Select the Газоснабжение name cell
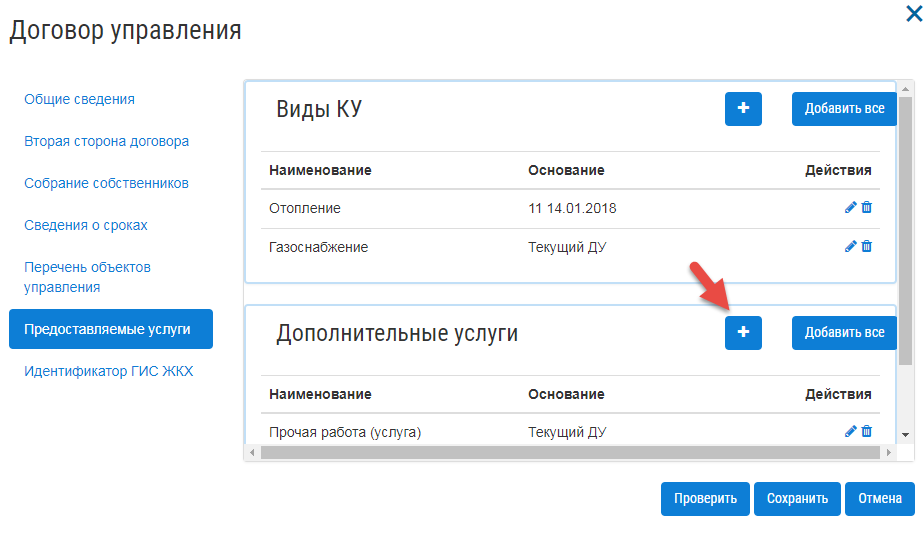 coord(319,247)
